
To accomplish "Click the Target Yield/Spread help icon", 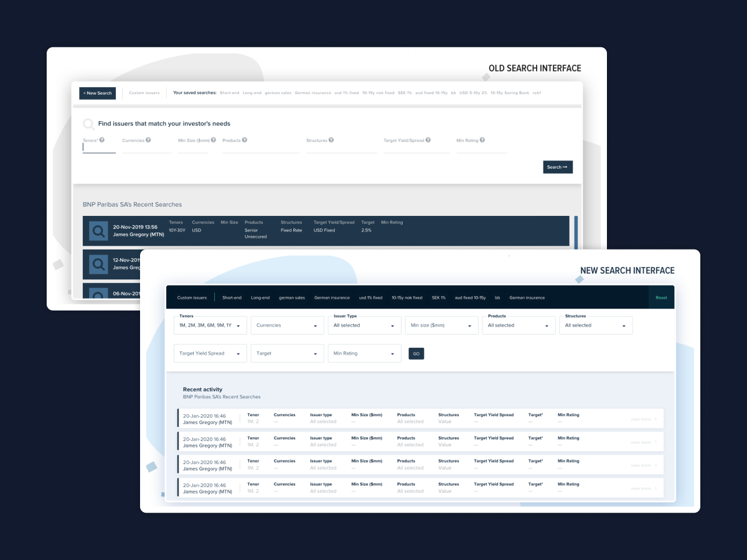I will pos(428,140).
